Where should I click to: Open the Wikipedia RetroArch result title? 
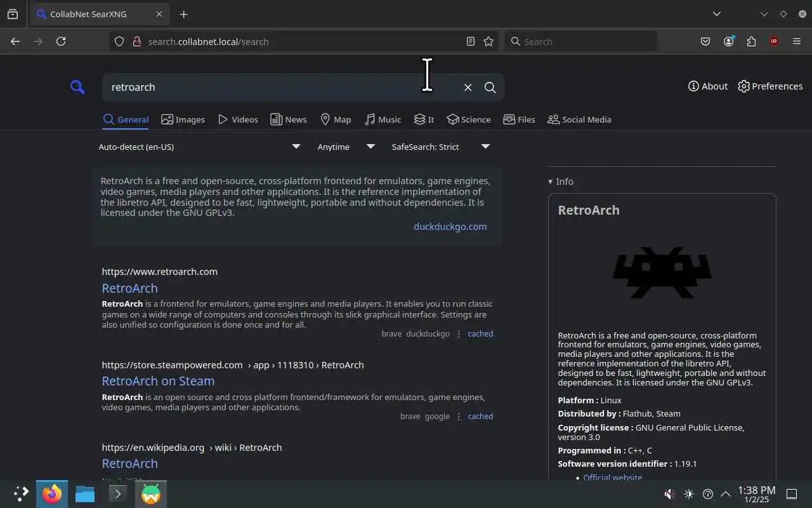tap(129, 464)
